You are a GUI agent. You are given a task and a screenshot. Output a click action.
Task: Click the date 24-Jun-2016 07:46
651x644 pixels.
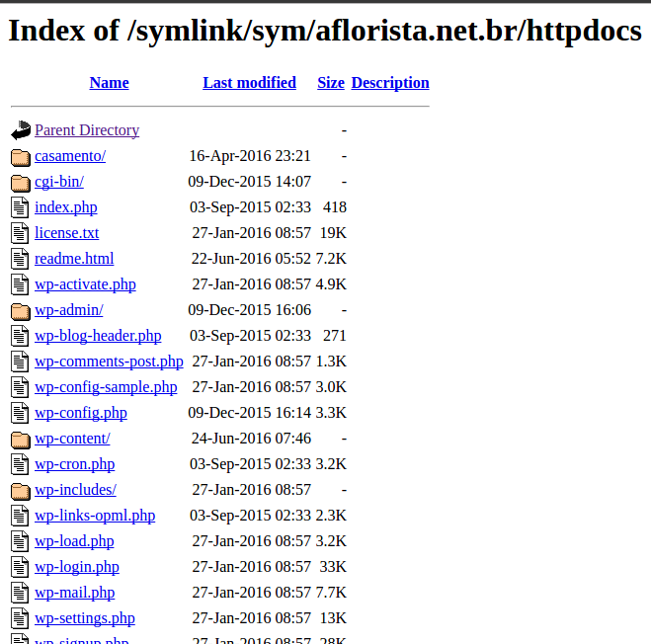(x=251, y=439)
